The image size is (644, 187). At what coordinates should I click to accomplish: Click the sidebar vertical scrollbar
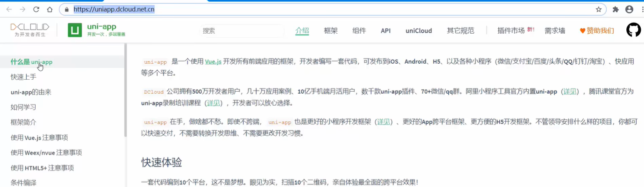[126, 90]
